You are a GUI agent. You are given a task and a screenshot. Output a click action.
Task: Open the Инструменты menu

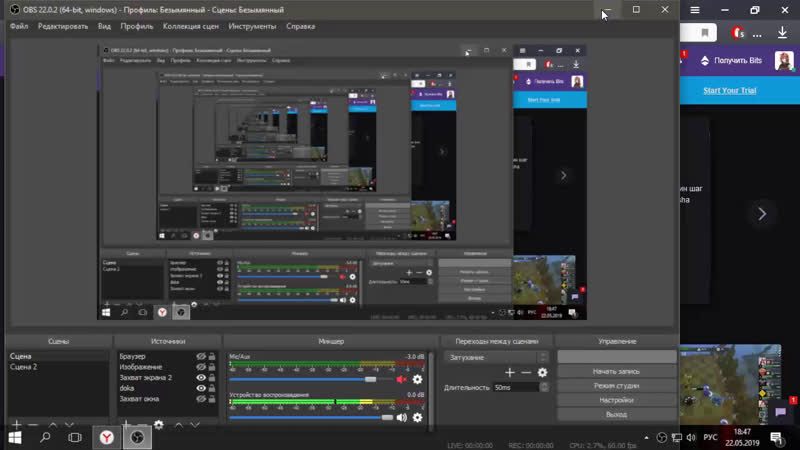[x=252, y=26]
